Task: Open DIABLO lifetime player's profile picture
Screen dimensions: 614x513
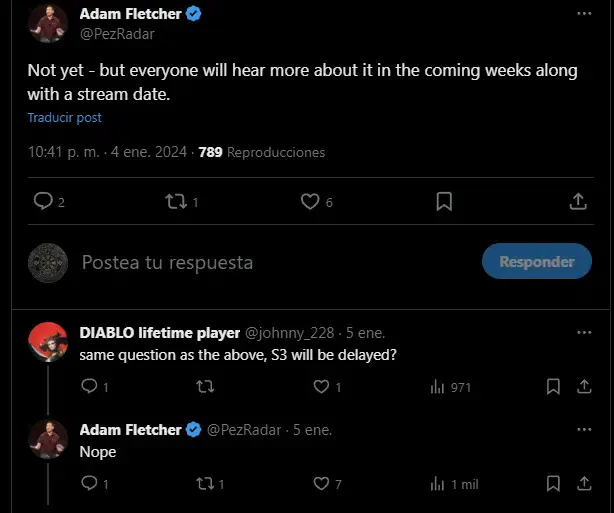Action: tap(48, 341)
